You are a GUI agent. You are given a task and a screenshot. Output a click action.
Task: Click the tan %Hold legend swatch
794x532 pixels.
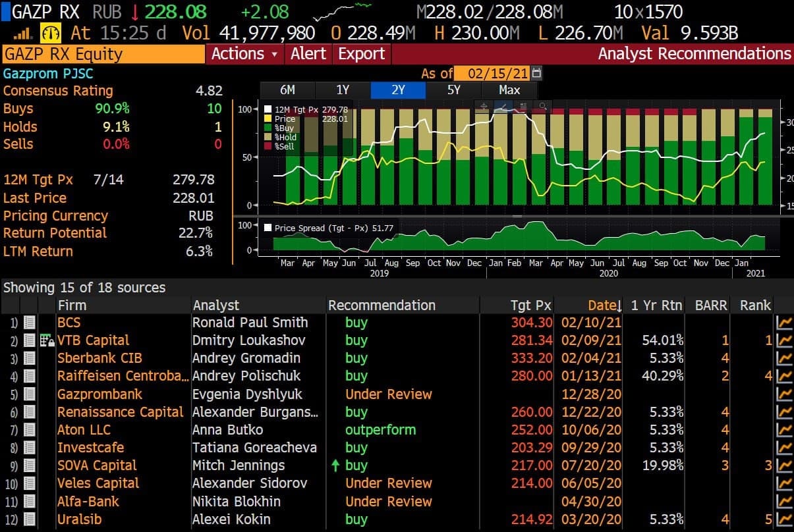click(268, 137)
